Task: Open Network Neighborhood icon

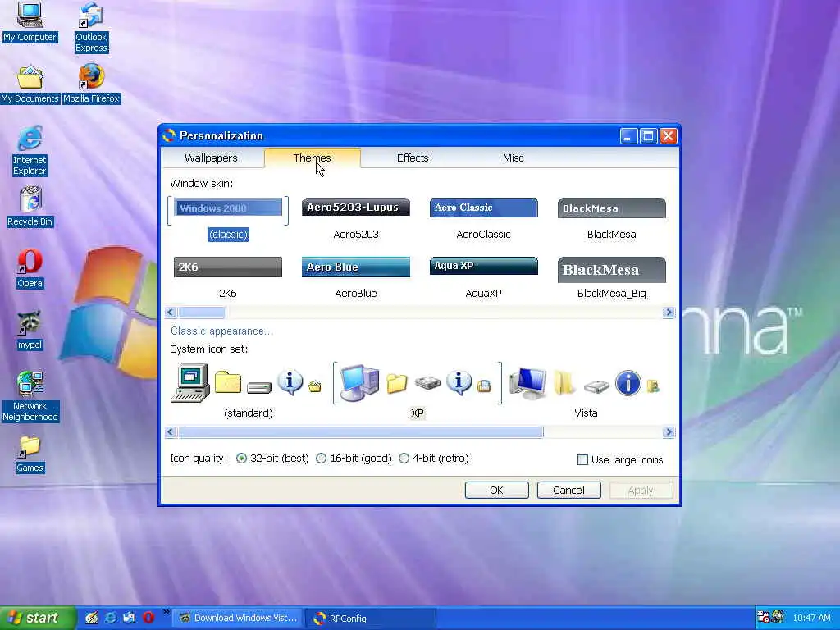Action: point(30,396)
